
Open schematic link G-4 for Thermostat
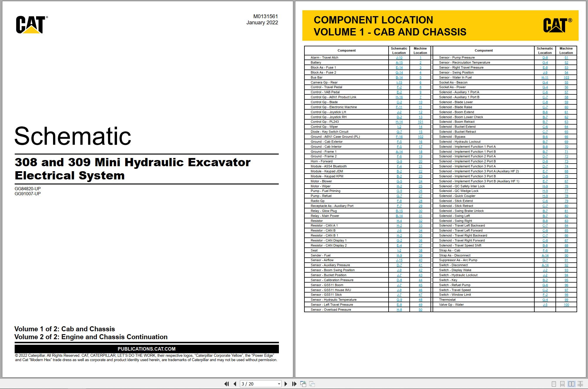click(545, 300)
